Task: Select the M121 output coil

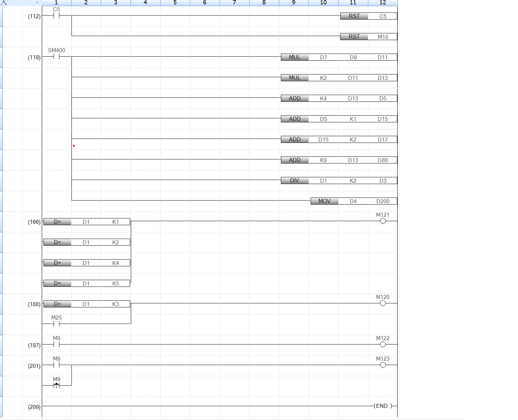Action: click(383, 221)
